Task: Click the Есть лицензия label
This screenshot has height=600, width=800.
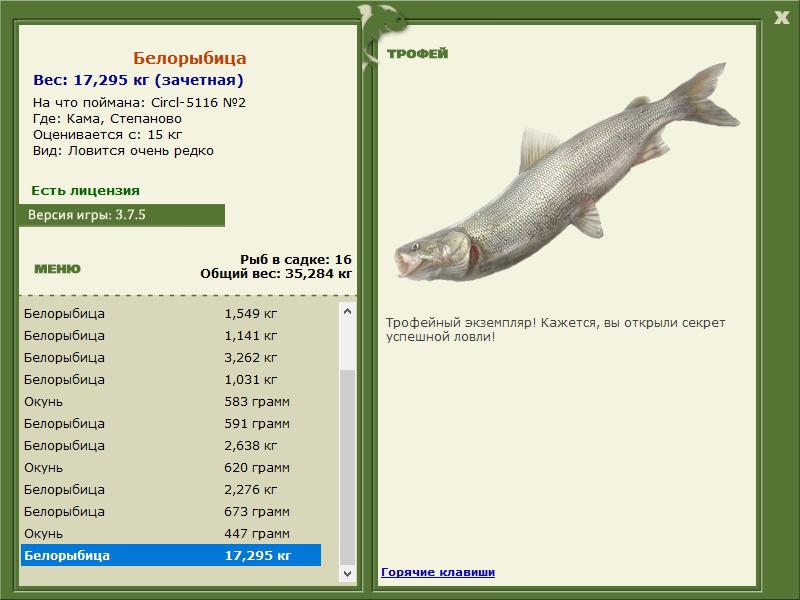Action: [86, 190]
